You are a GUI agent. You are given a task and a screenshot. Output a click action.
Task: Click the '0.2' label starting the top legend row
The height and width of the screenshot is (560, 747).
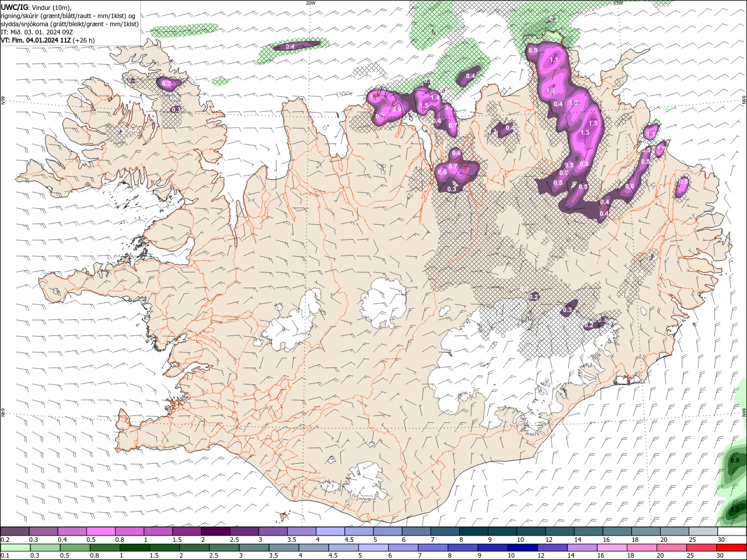pos(5,540)
